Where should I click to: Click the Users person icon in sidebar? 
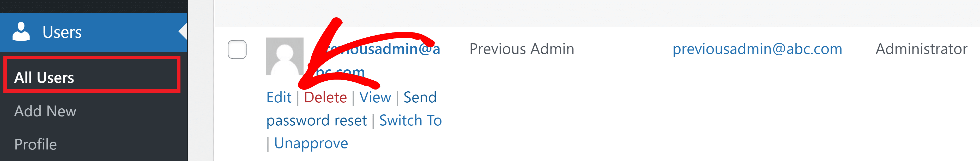[21, 32]
